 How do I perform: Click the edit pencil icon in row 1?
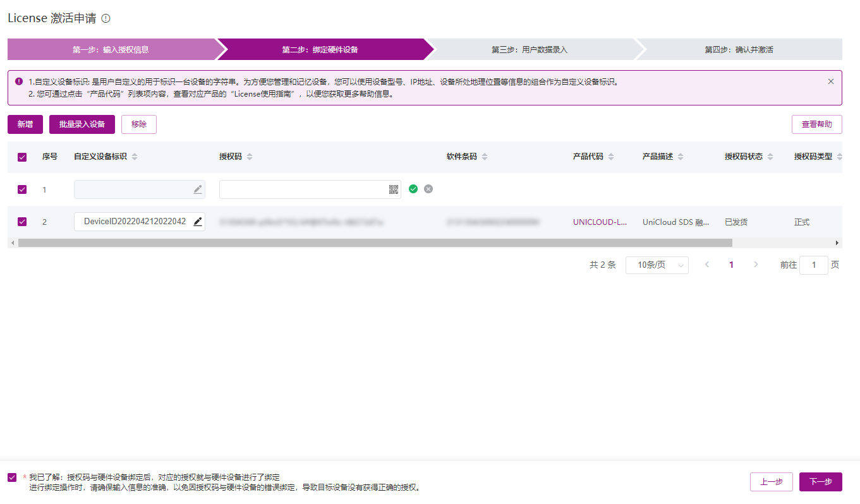tap(198, 189)
